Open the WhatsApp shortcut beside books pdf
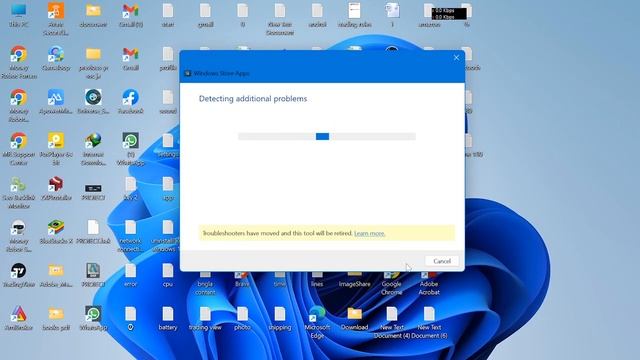The width and height of the screenshot is (640, 360). point(93,318)
